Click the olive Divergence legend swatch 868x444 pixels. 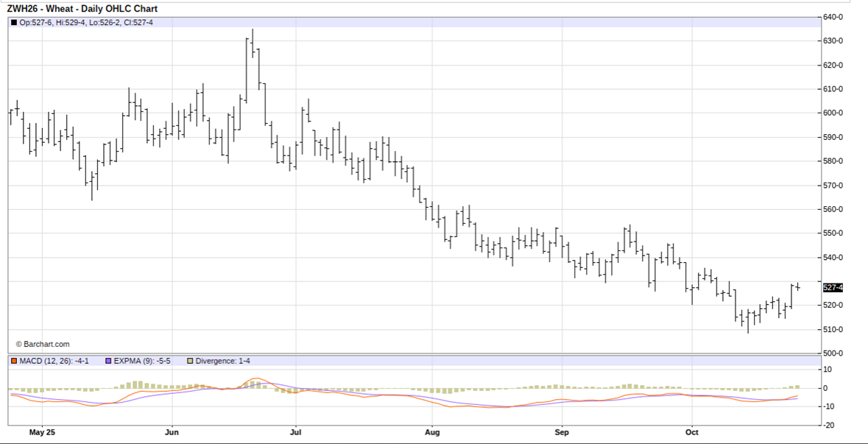point(191,361)
